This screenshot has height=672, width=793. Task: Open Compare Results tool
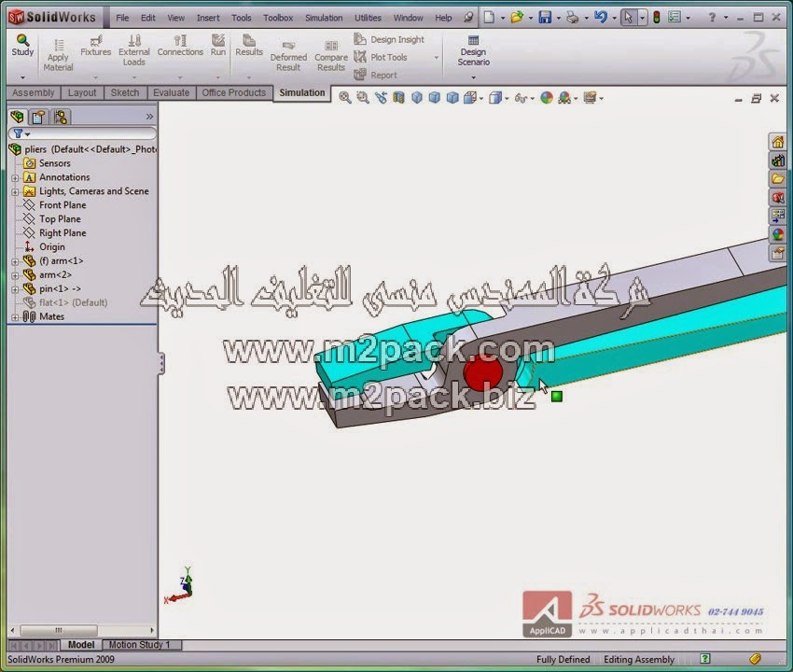(331, 56)
